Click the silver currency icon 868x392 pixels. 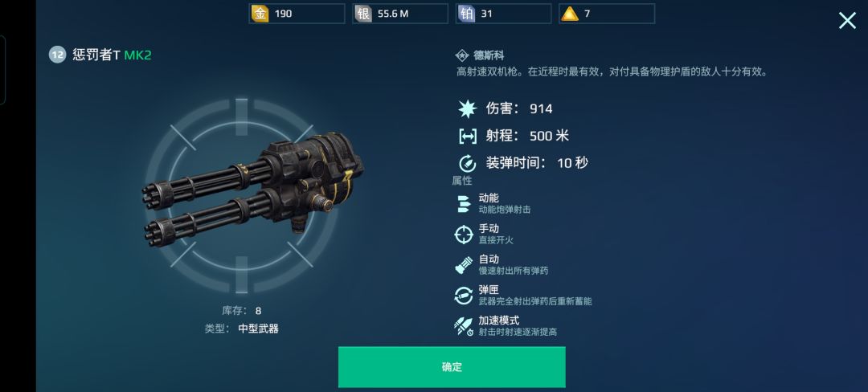click(x=363, y=14)
